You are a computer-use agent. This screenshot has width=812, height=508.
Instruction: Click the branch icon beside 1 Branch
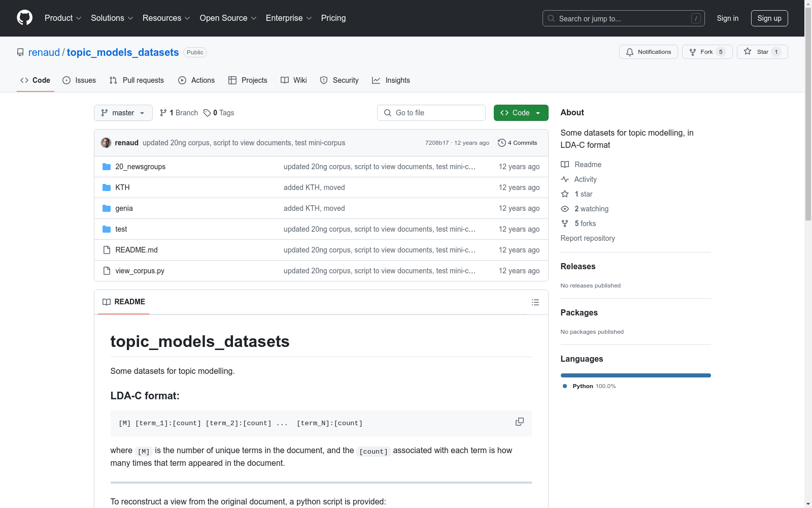[163, 113]
